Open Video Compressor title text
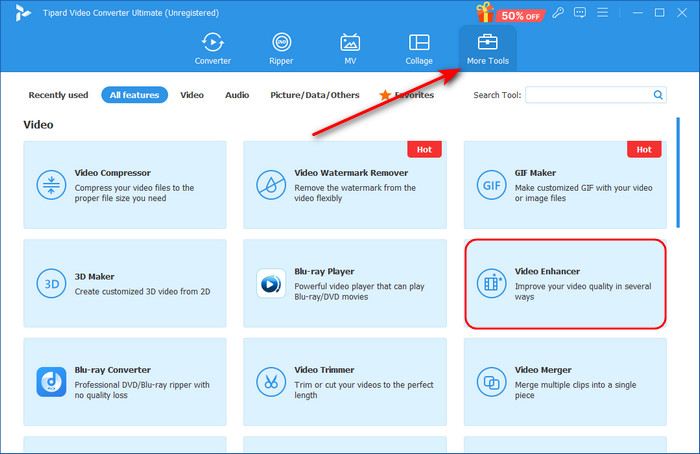700x454 pixels. [x=112, y=173]
